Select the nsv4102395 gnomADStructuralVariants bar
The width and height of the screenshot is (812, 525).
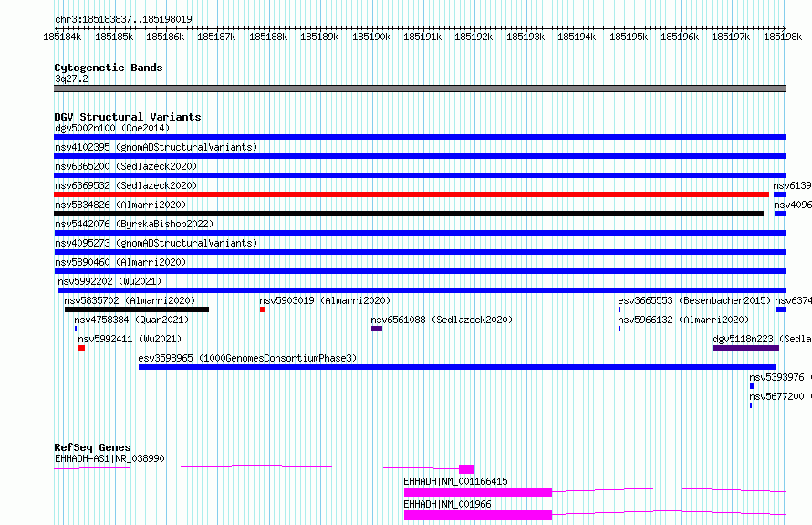tap(420, 156)
